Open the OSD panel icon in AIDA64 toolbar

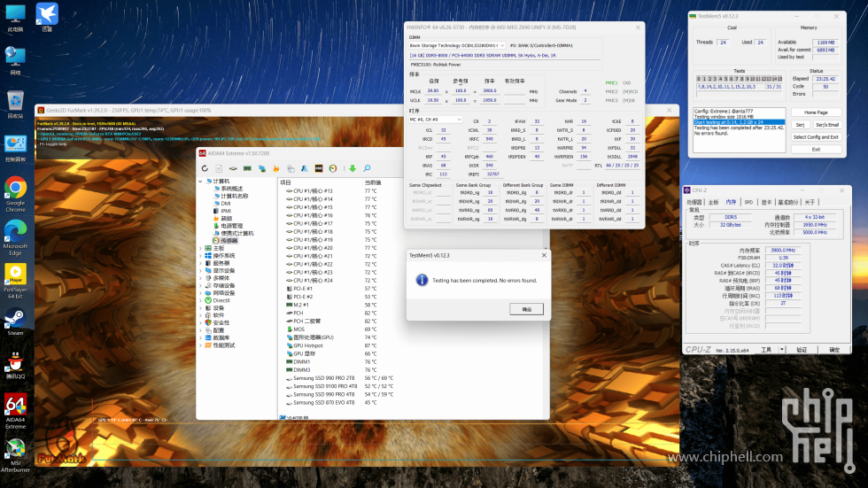tap(319, 168)
